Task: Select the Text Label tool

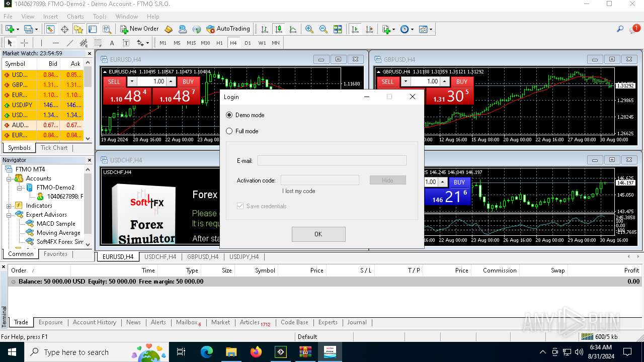Action: pos(126,43)
